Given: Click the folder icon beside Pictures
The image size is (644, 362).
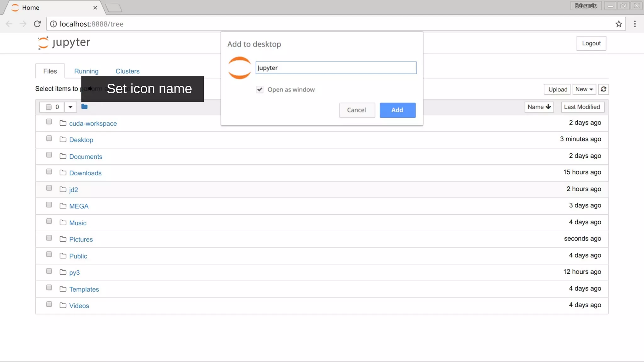Looking at the screenshot, I should [63, 239].
